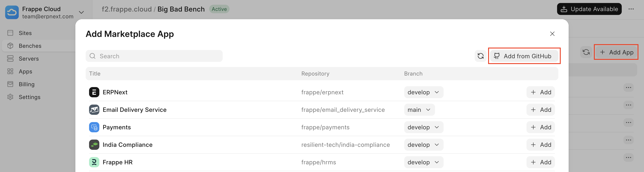Go to Billing in the sidebar
644x172 pixels.
pos(26,84)
